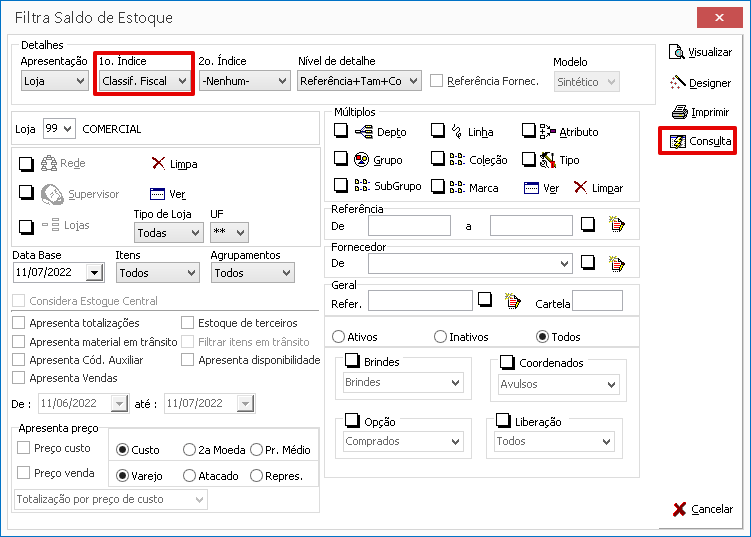The height and width of the screenshot is (537, 751).
Task: Check Apresenta Cód. Auxiliar
Action: [x=19, y=359]
